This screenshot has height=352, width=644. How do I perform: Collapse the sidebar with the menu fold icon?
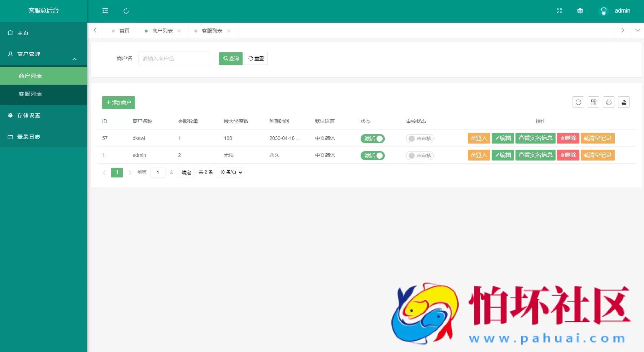pyautogui.click(x=105, y=11)
